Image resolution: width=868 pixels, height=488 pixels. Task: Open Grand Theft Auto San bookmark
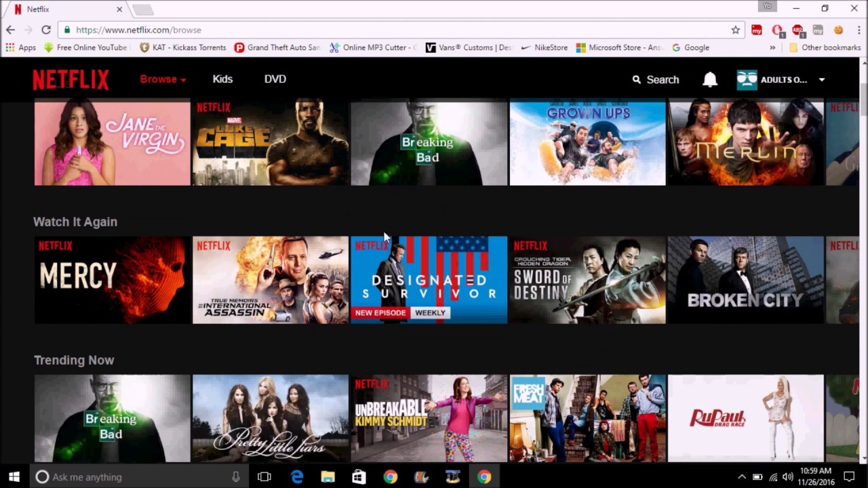click(277, 47)
